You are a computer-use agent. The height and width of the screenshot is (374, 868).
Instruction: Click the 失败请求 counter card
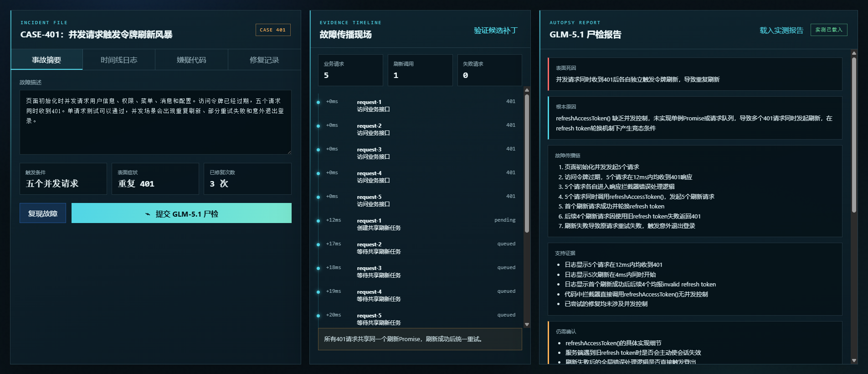[490, 70]
